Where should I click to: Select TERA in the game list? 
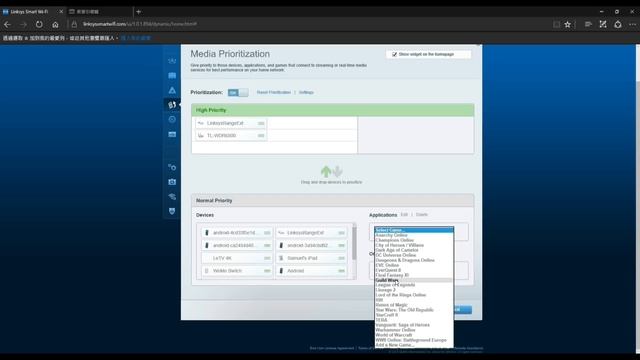click(x=413, y=320)
